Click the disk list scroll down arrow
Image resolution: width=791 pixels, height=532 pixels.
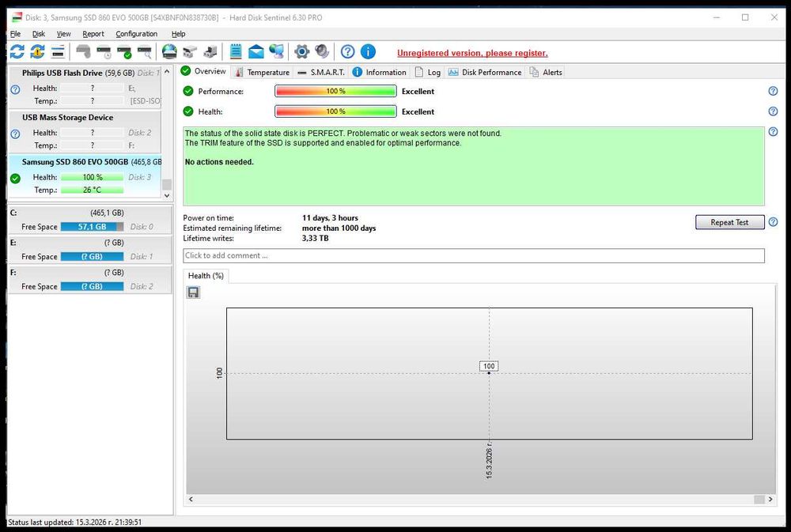click(x=167, y=195)
